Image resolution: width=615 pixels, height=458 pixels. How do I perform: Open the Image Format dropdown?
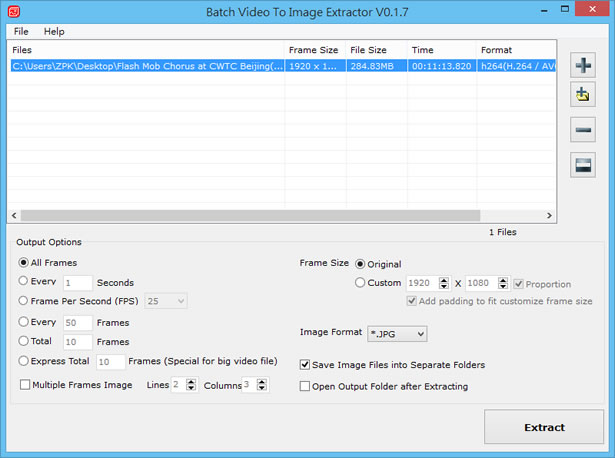tap(397, 333)
